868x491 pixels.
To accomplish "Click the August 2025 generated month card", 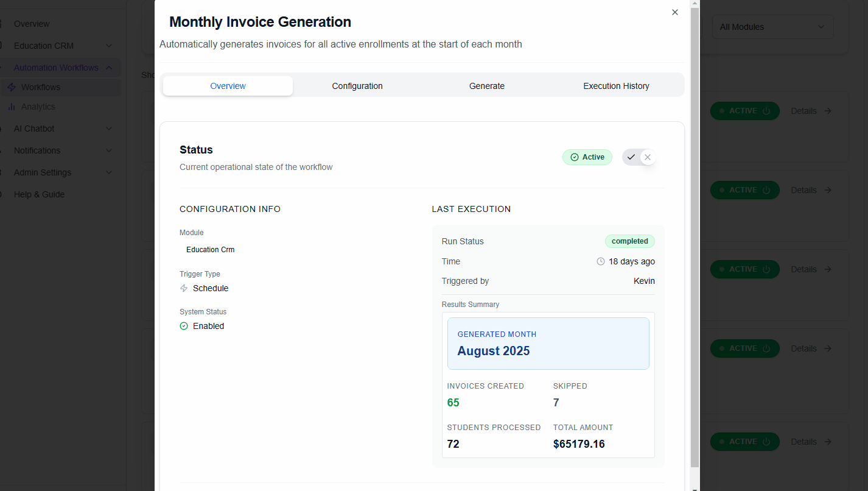I will point(548,343).
